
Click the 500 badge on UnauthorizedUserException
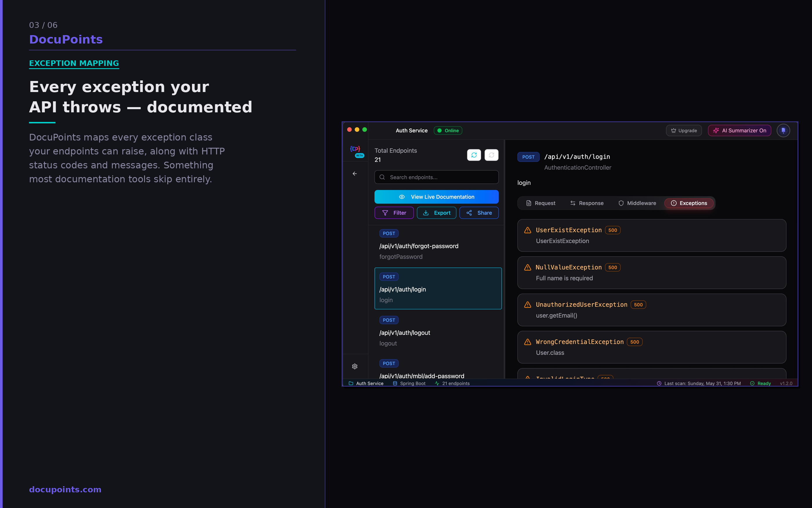tap(638, 305)
